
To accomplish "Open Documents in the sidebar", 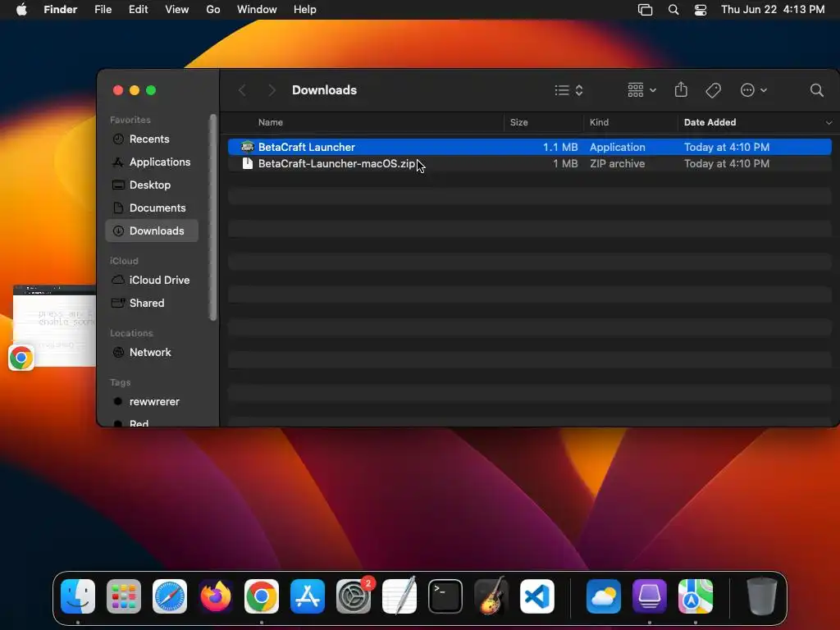I will tap(152, 208).
